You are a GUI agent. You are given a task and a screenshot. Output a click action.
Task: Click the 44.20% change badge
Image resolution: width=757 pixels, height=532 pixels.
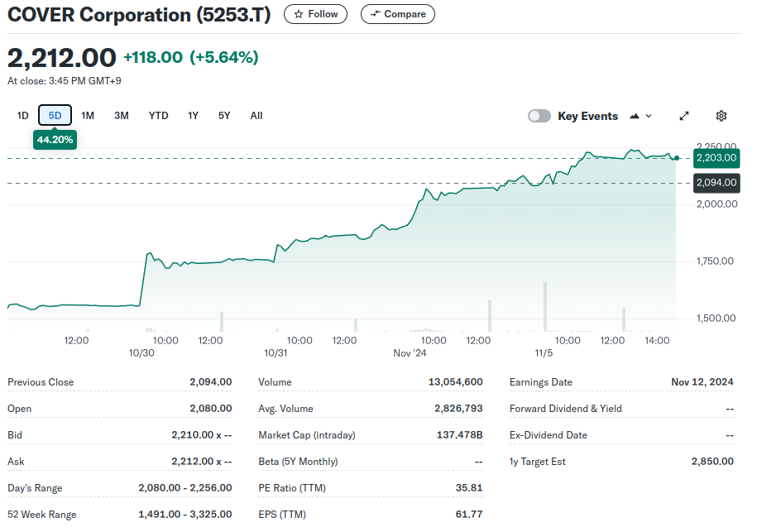coord(55,140)
